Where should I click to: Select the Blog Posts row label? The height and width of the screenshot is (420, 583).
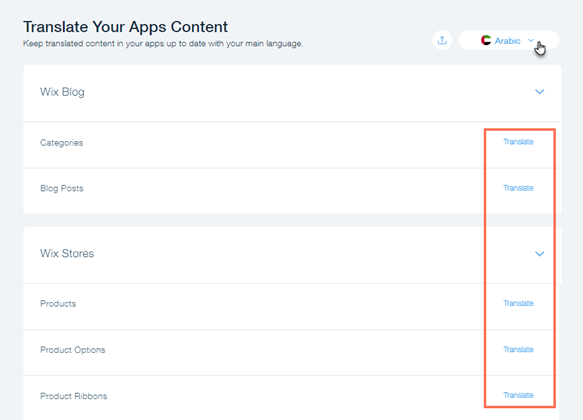pyautogui.click(x=62, y=188)
